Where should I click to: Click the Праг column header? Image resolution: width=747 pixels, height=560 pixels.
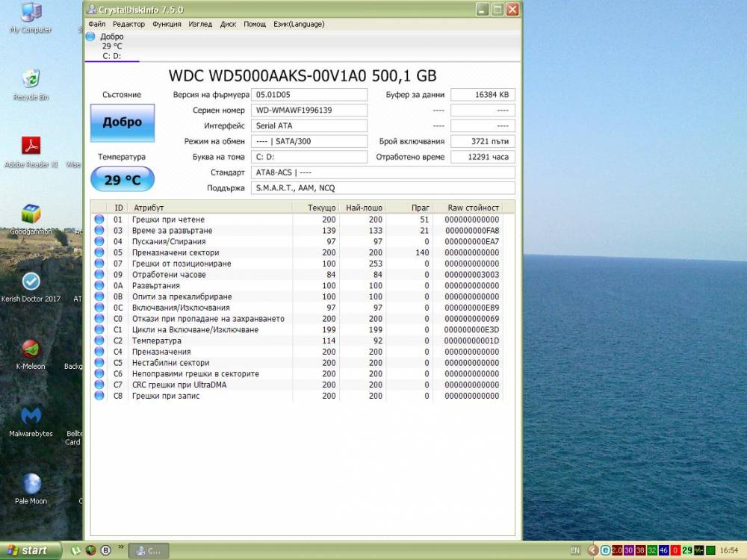(409, 208)
